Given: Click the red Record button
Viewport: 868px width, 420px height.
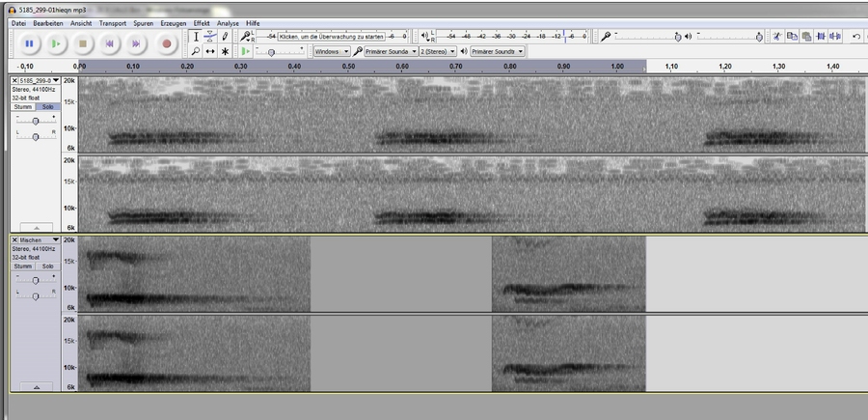Looking at the screenshot, I should [166, 43].
